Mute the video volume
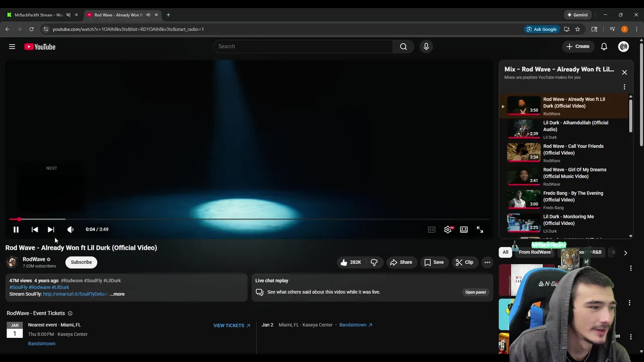This screenshot has width=644, height=362. (x=70, y=229)
